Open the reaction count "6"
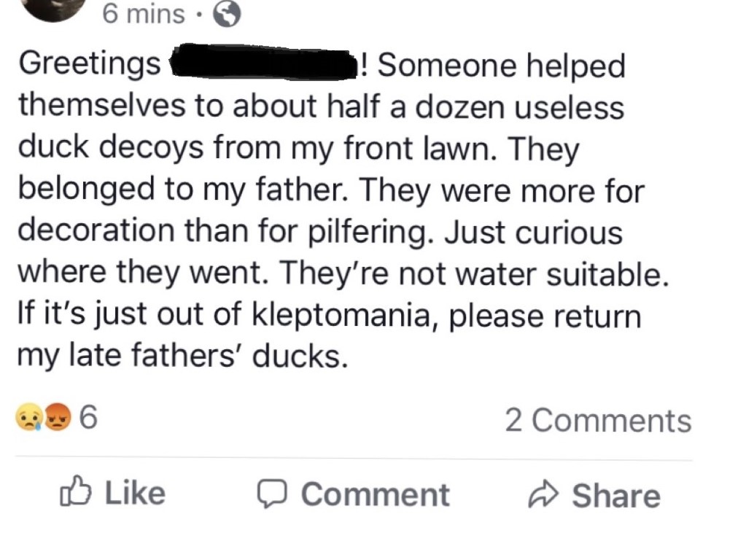 [x=88, y=418]
